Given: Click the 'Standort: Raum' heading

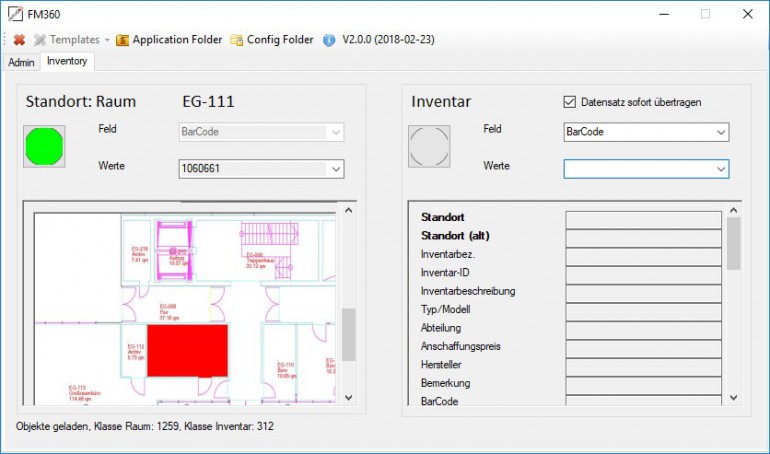Looking at the screenshot, I should coord(81,102).
